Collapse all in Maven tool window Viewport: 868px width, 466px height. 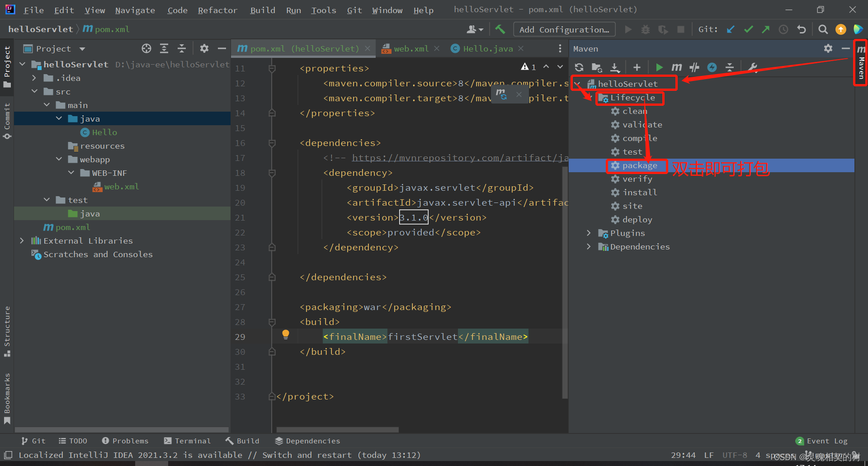click(730, 67)
